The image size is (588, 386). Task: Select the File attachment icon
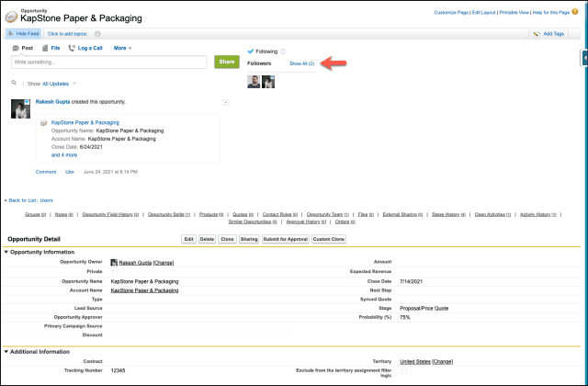[43, 47]
